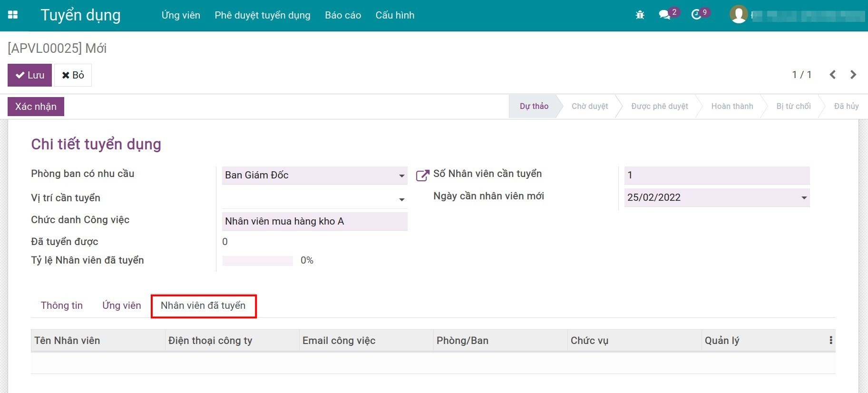
Task: Open the messages conversation icon
Action: (664, 15)
